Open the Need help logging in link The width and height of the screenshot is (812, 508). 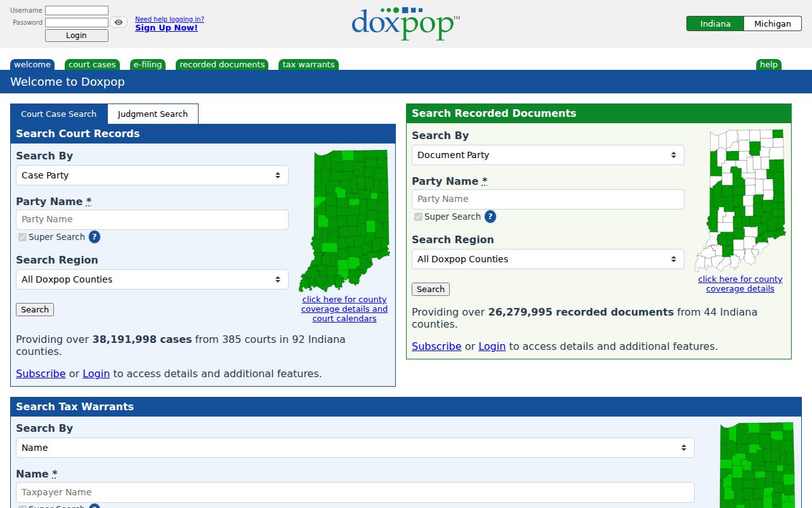click(169, 19)
